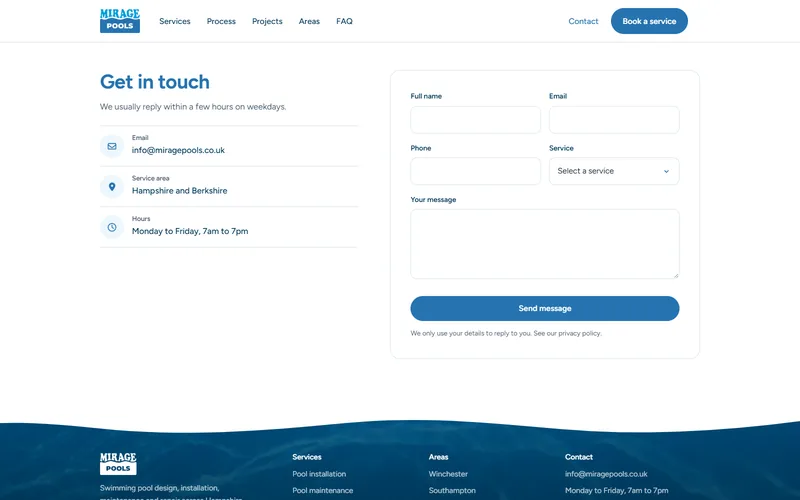Image resolution: width=800 pixels, height=500 pixels.
Task: Open the Areas nav item
Action: coord(309,21)
